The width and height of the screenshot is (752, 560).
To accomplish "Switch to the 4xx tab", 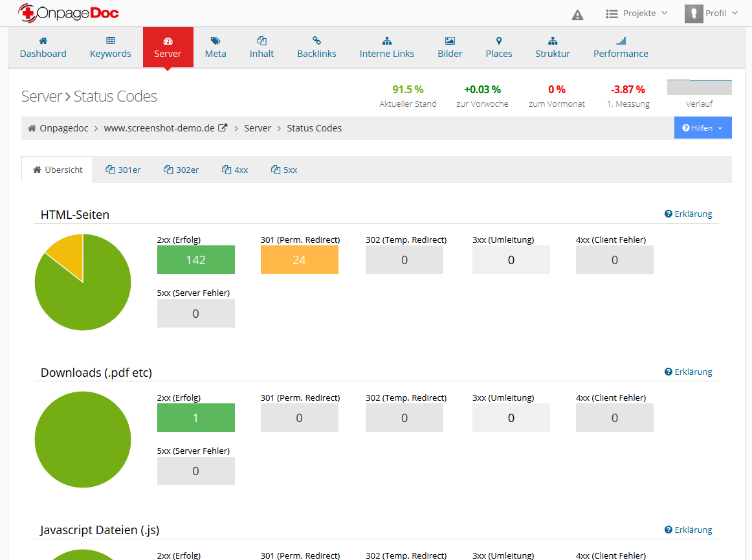I will click(x=235, y=170).
